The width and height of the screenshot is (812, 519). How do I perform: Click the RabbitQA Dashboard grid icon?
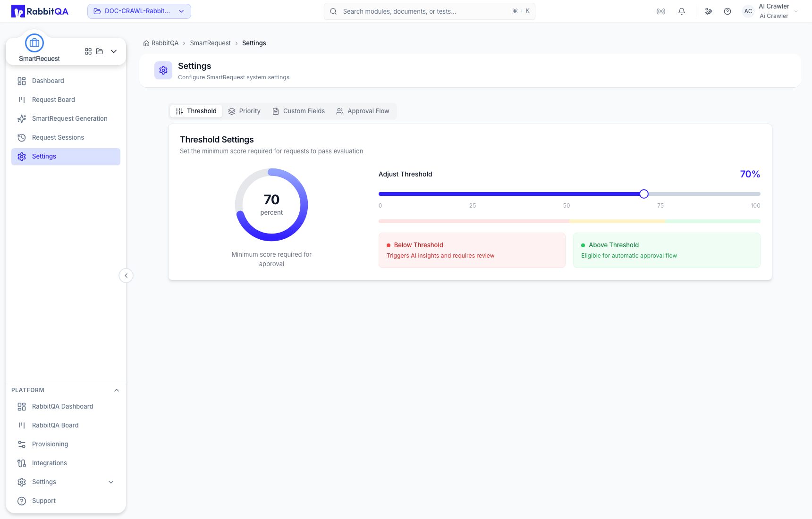pyautogui.click(x=22, y=407)
